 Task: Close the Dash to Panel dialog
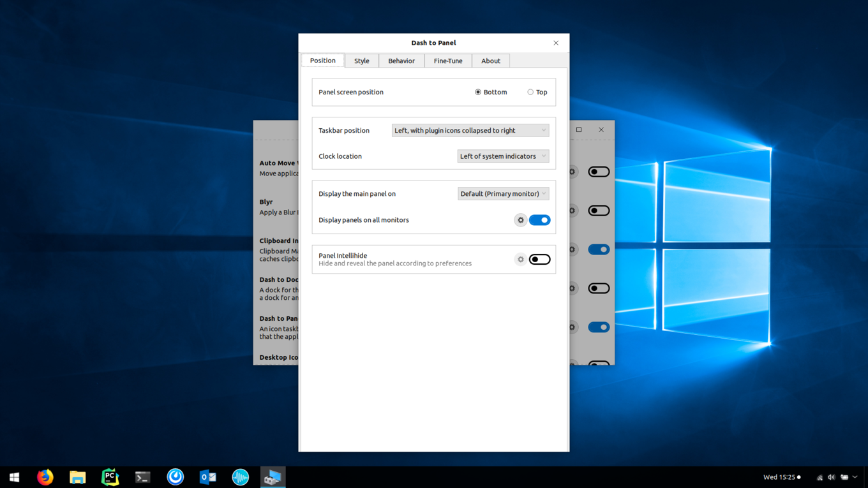pos(556,43)
